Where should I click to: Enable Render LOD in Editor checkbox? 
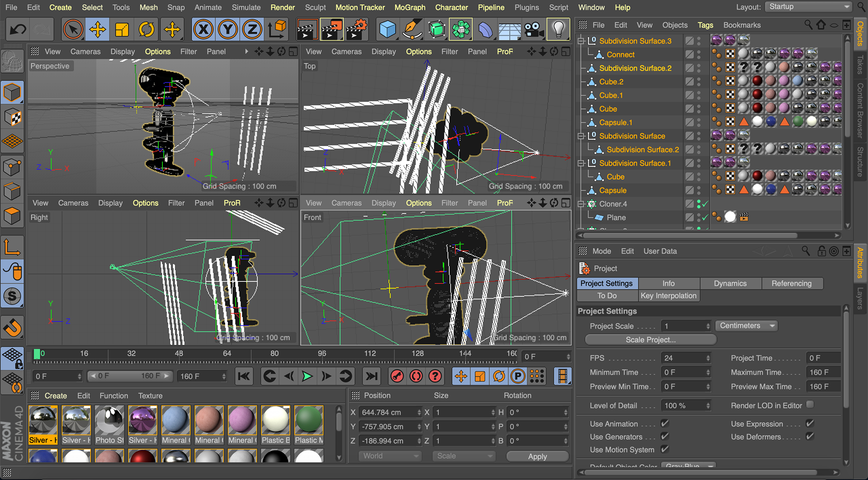pos(810,405)
